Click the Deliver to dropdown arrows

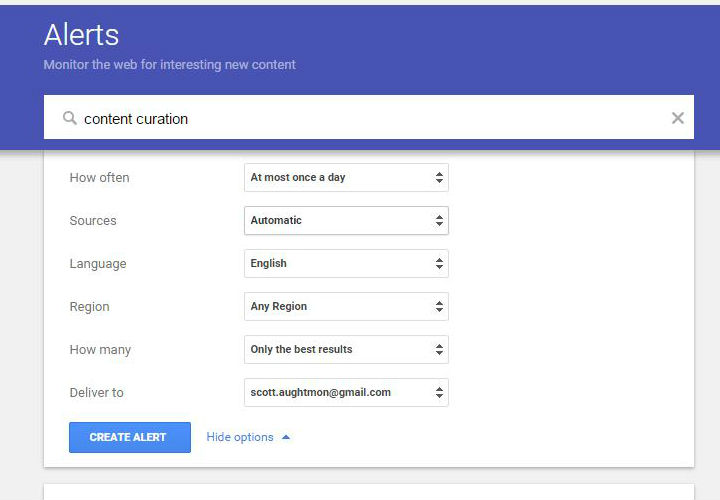click(439, 393)
